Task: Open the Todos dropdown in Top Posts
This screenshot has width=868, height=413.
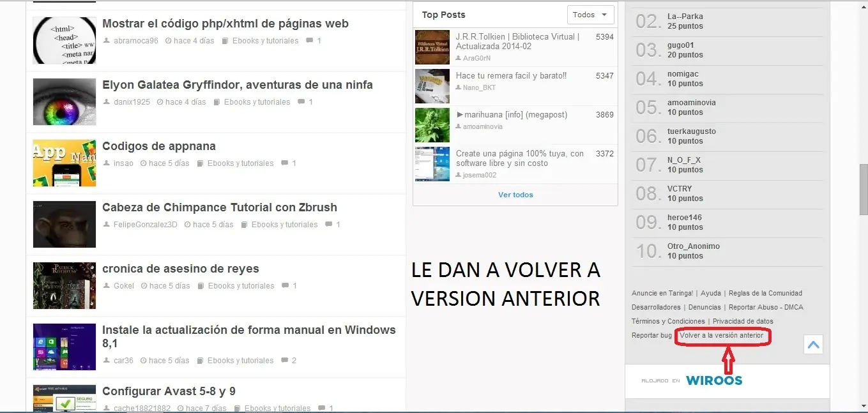Action: pyautogui.click(x=590, y=15)
